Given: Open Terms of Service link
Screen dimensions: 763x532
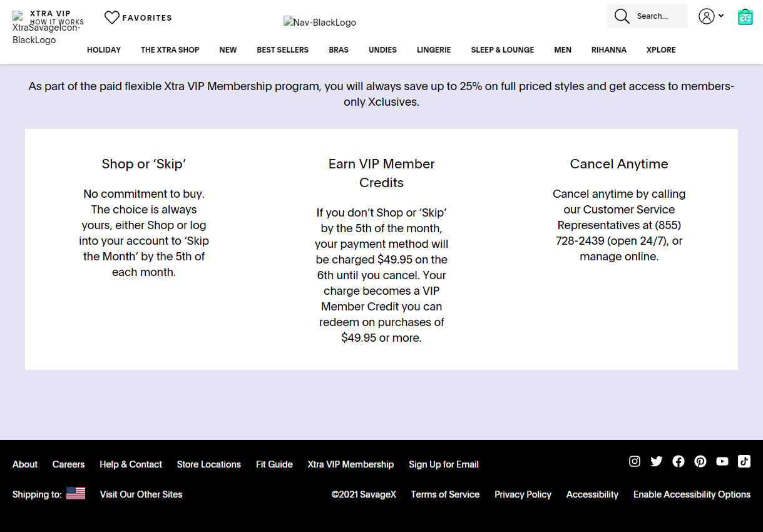Looking at the screenshot, I should pos(445,494).
